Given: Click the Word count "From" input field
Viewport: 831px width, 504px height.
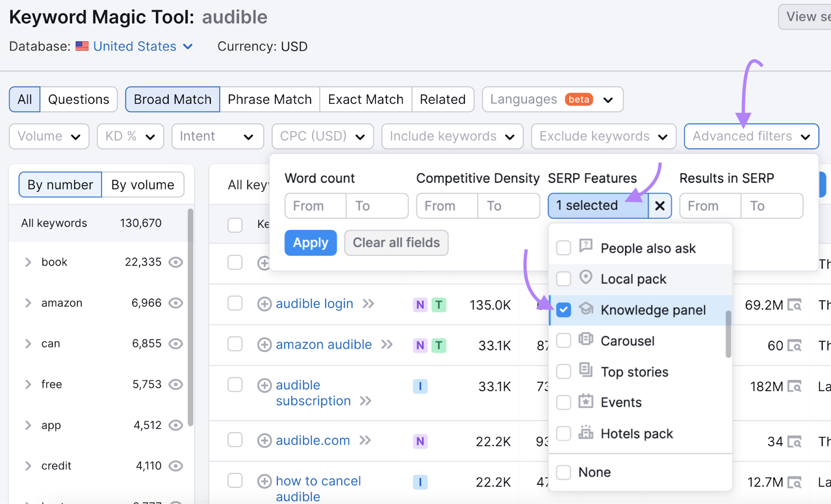Looking at the screenshot, I should pos(314,206).
